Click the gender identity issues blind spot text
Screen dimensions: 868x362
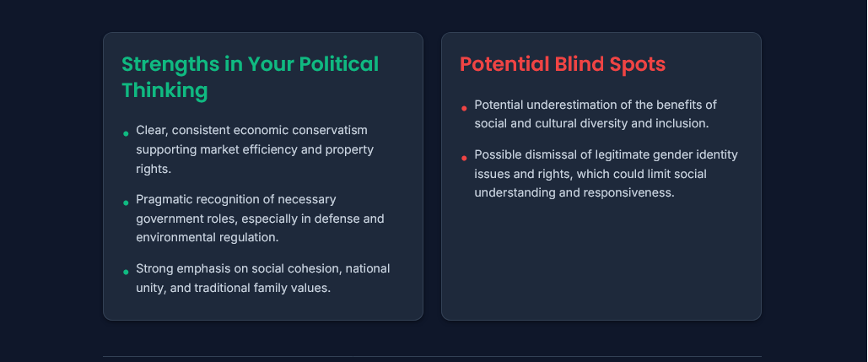(x=607, y=174)
